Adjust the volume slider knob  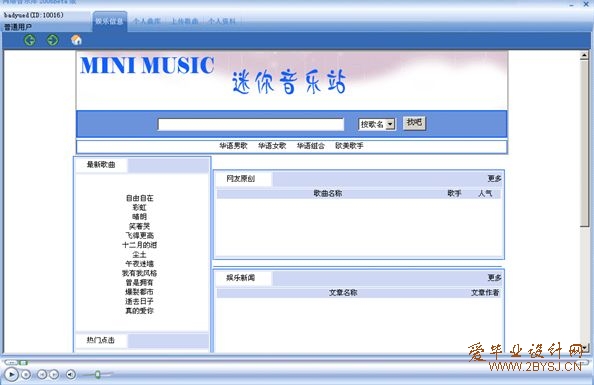[97, 374]
